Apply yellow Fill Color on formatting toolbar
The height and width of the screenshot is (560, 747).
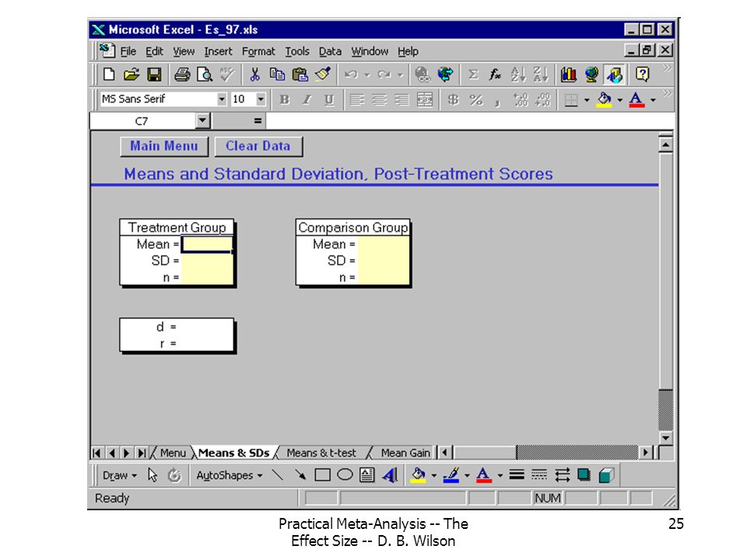[604, 100]
